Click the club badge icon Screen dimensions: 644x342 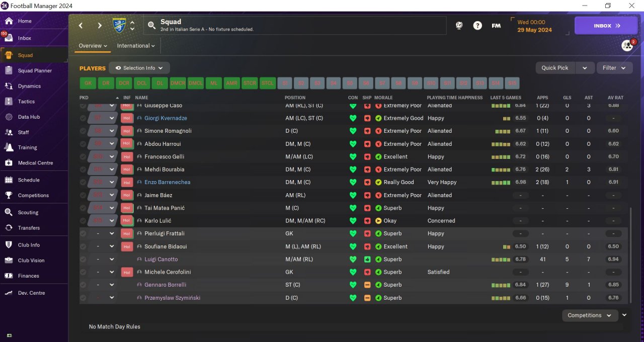pyautogui.click(x=119, y=26)
